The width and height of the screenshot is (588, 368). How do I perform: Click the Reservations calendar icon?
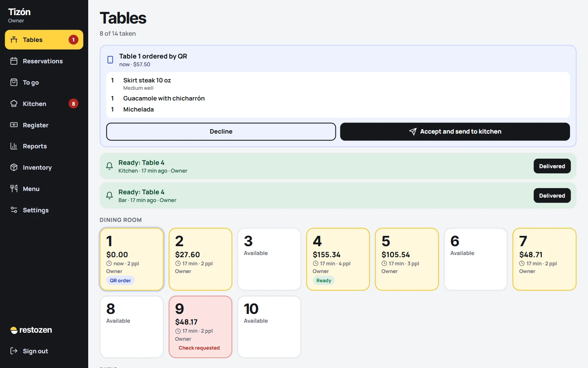pos(14,61)
